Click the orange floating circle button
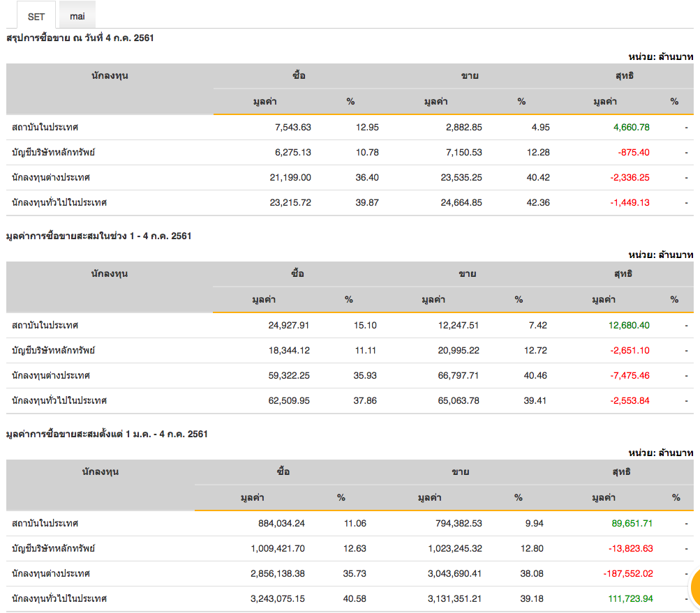The height and width of the screenshot is (613, 700). [x=694, y=586]
